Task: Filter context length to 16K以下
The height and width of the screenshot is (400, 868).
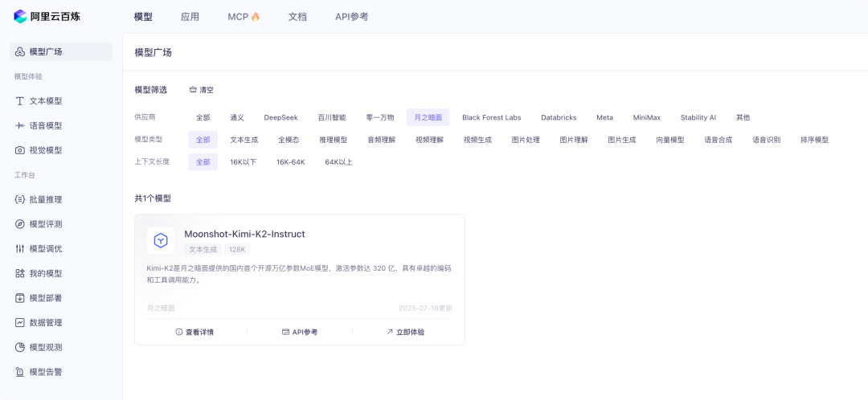Action: coord(244,162)
